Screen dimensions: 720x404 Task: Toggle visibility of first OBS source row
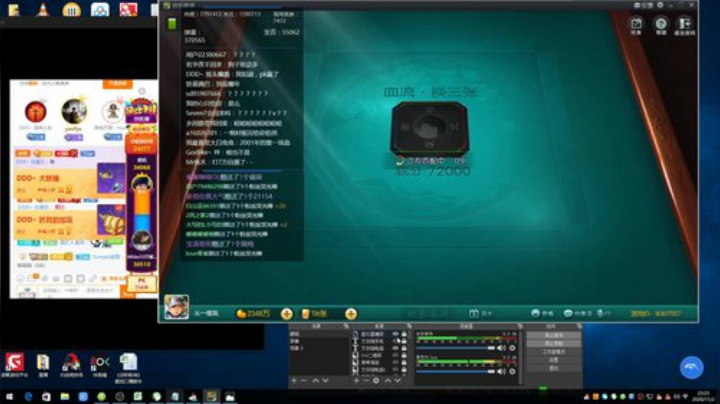pyautogui.click(x=395, y=334)
